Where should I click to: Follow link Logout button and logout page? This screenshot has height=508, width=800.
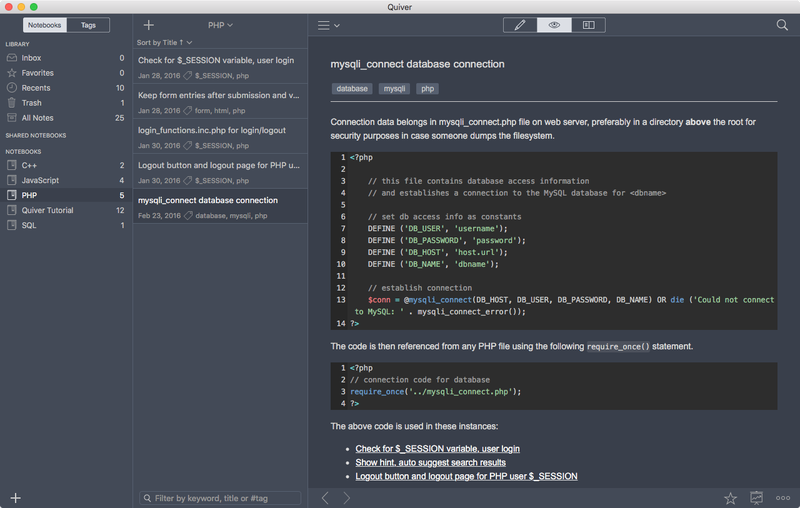[466, 476]
